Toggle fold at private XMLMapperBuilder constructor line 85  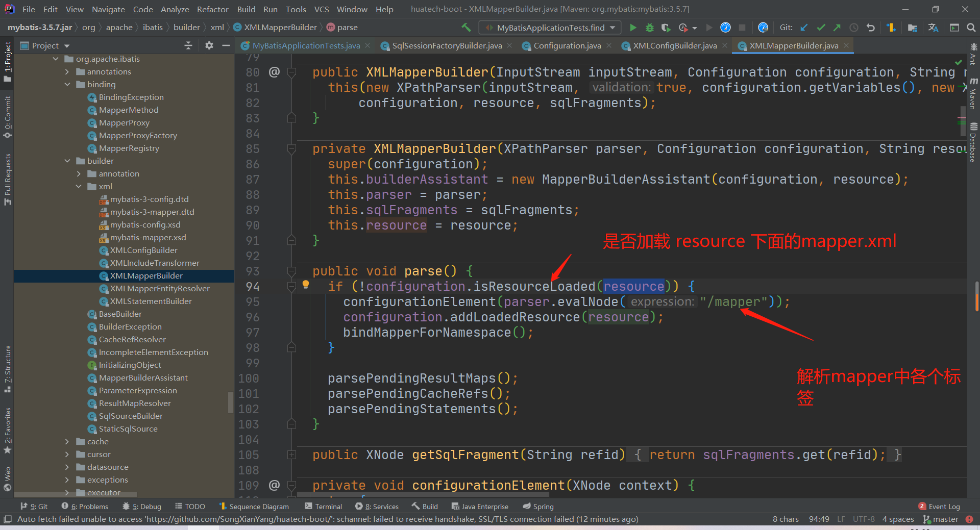[x=291, y=148]
